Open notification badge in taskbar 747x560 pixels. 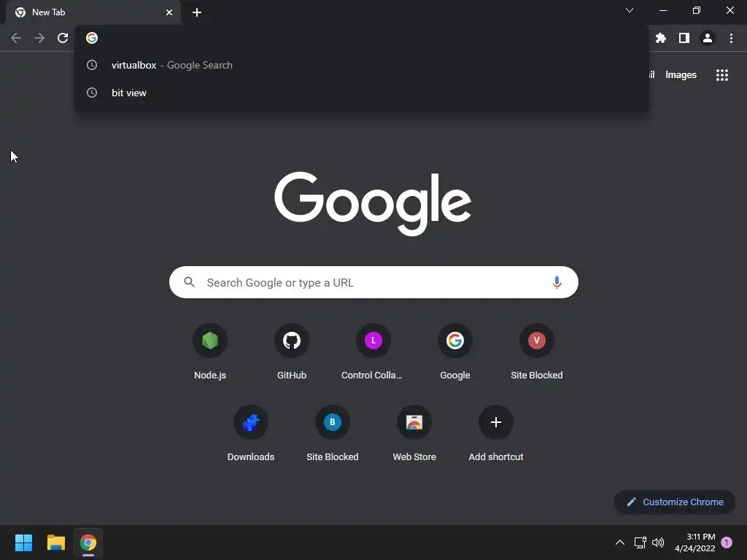(727, 542)
